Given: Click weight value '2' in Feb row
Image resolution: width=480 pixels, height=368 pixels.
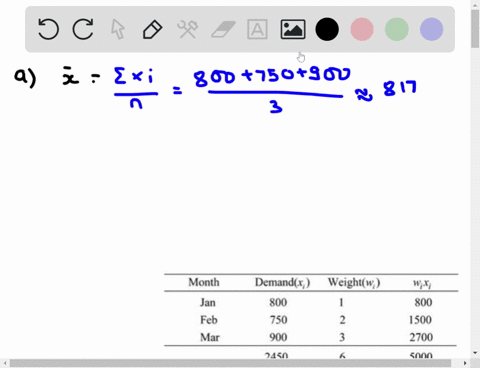Looking at the screenshot, I should point(342,320).
